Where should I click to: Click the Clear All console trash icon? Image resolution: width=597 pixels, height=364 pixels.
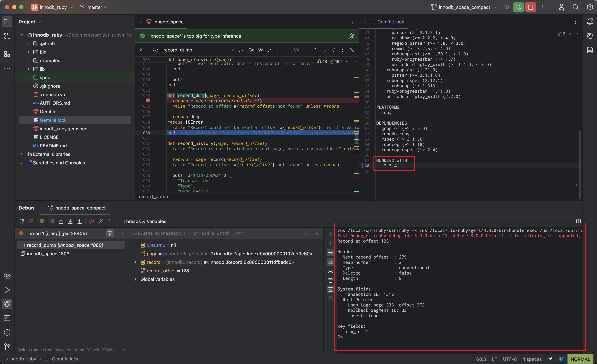click(330, 280)
